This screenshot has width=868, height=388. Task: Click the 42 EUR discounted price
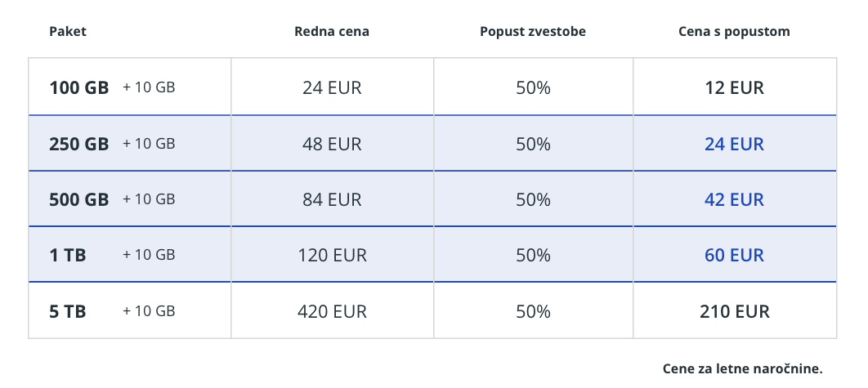(734, 199)
